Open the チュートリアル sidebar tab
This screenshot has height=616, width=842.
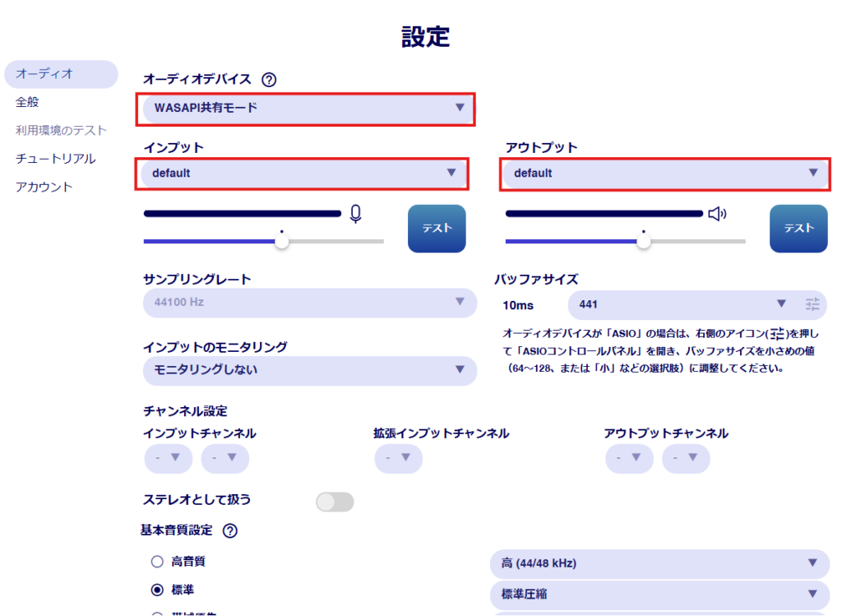pos(56,159)
